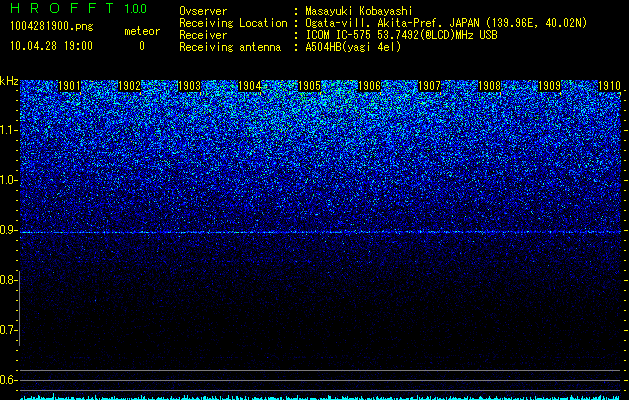Click the meteor label

coord(142,31)
